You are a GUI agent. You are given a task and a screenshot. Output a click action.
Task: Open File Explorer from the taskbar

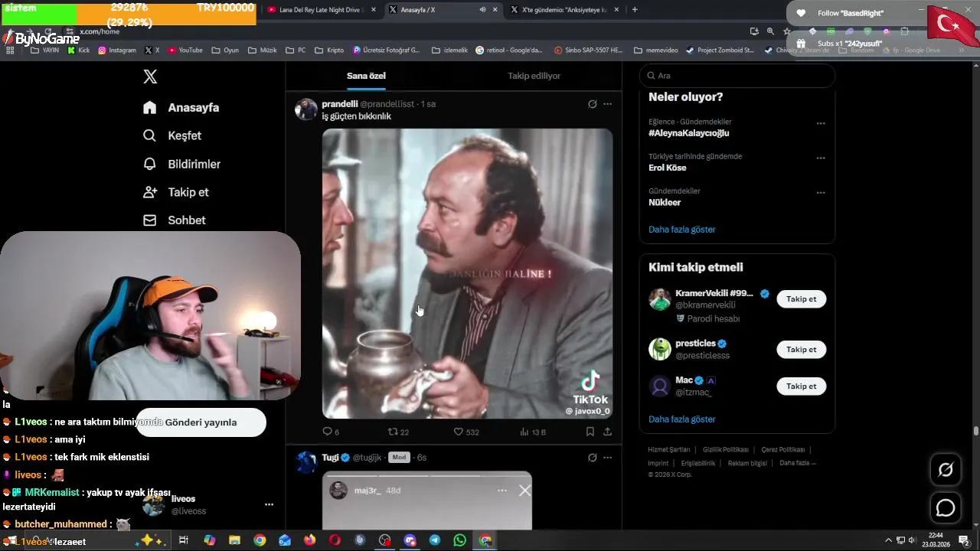click(x=234, y=540)
